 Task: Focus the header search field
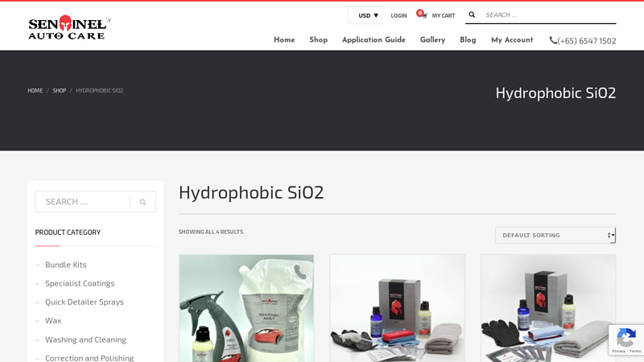tap(550, 15)
